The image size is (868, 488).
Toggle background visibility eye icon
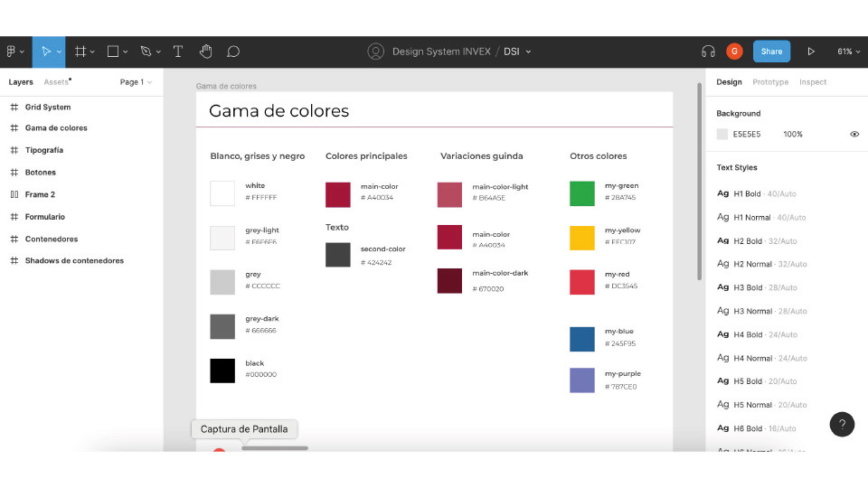pyautogui.click(x=854, y=134)
